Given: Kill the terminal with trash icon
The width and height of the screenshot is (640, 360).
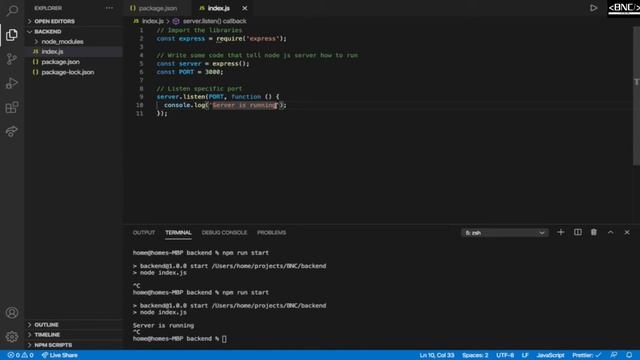Looking at the screenshot, I should coord(593,232).
